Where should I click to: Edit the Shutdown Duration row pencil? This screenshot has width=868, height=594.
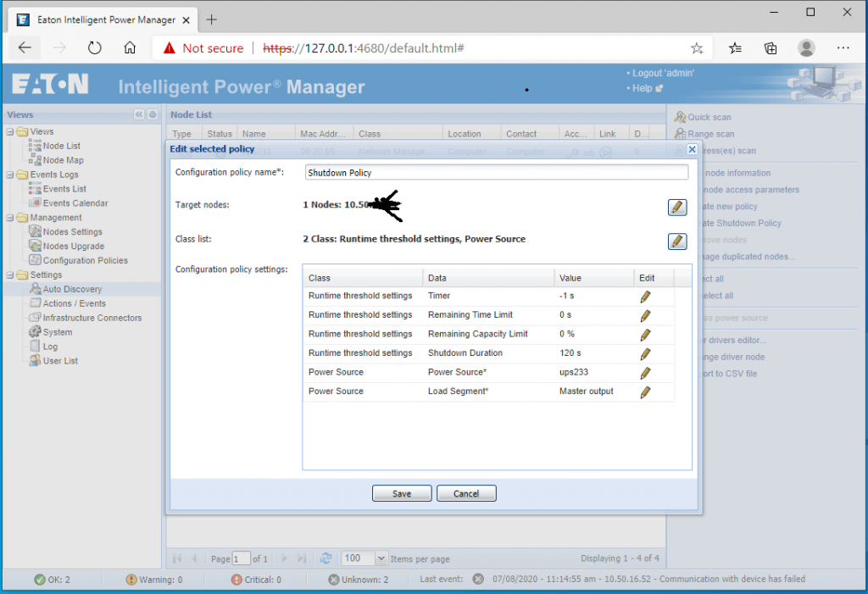[x=645, y=353]
